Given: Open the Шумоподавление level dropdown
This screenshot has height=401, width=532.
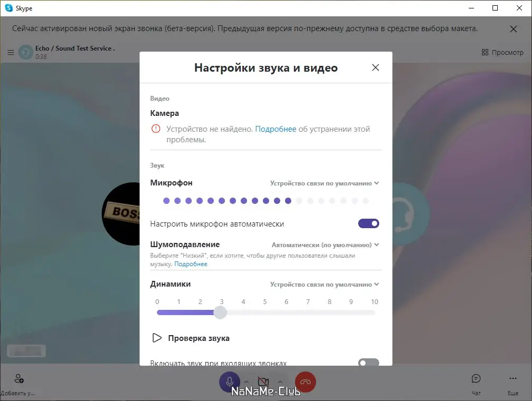Looking at the screenshot, I should pyautogui.click(x=324, y=244).
